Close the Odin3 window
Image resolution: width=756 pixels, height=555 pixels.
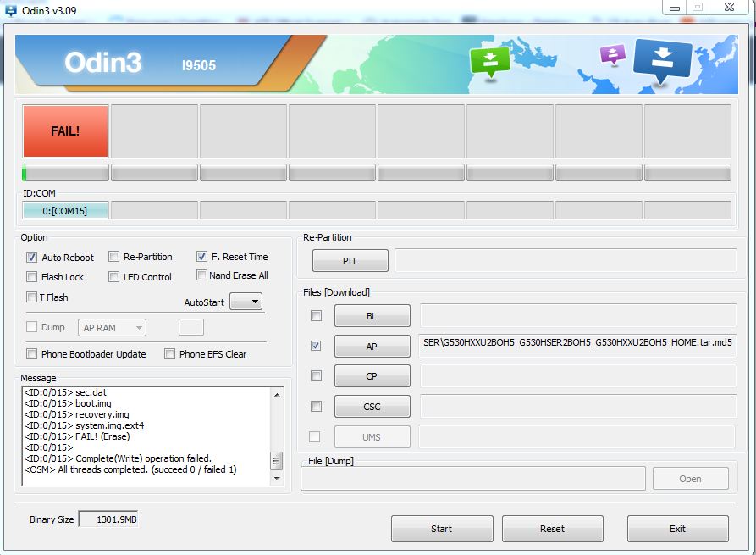730,8
